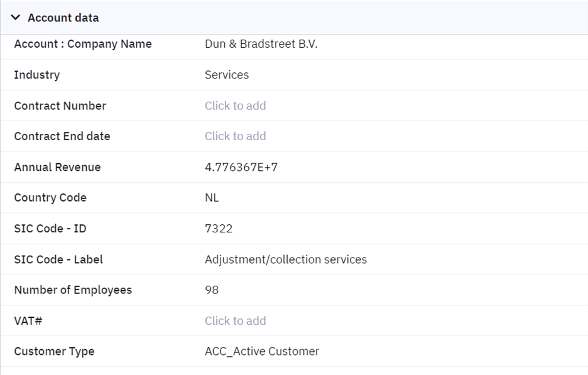Image resolution: width=588 pixels, height=375 pixels.
Task: Edit Customer Type value ACC_Active Customer
Action: (x=262, y=351)
